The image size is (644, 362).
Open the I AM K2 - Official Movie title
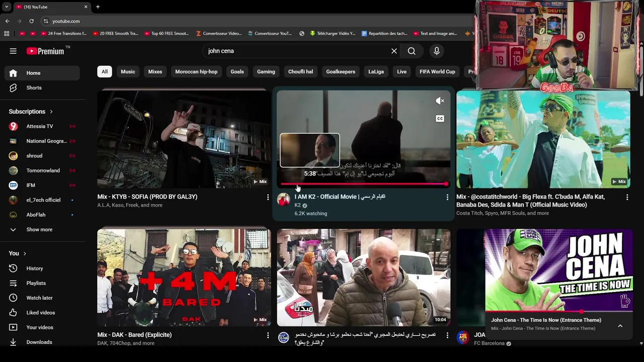[x=340, y=197]
